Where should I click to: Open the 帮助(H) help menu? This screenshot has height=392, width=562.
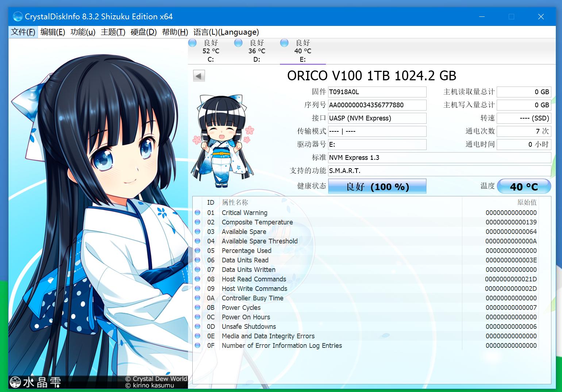175,32
